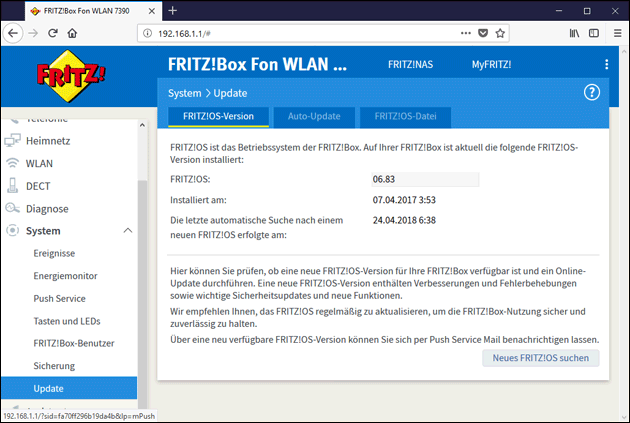Collapse the System menu chevron
The height and width of the screenshot is (423, 630).
point(128,231)
